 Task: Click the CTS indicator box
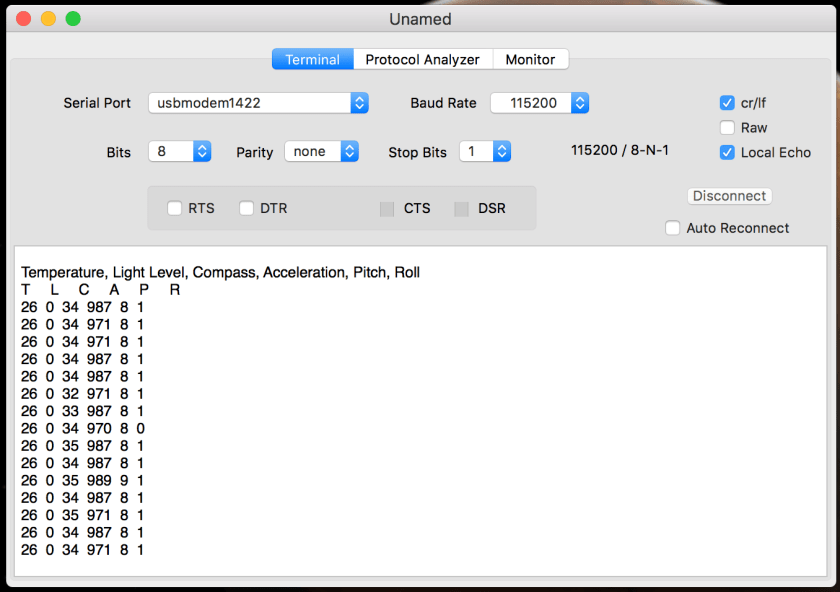387,208
